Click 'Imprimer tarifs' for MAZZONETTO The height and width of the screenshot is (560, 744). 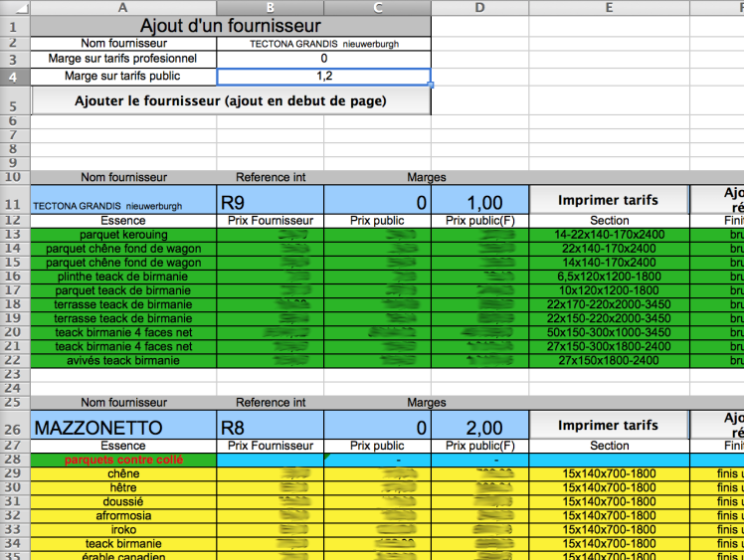point(609,425)
